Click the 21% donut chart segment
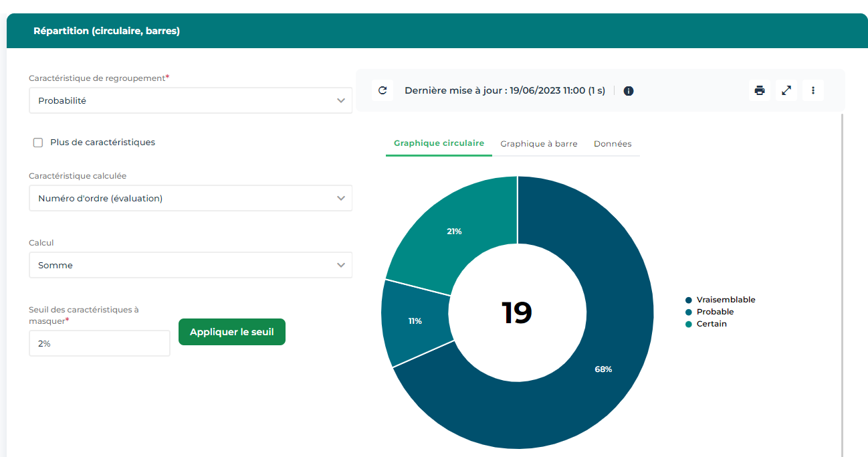Viewport: 868px width, 457px height. (455, 231)
